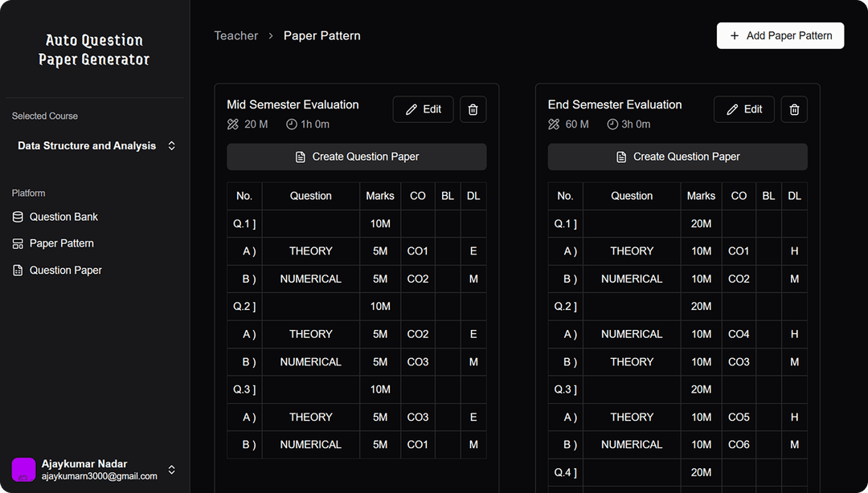Click Edit on End Semester Evaluation
This screenshot has height=493, width=868.
pyautogui.click(x=743, y=109)
